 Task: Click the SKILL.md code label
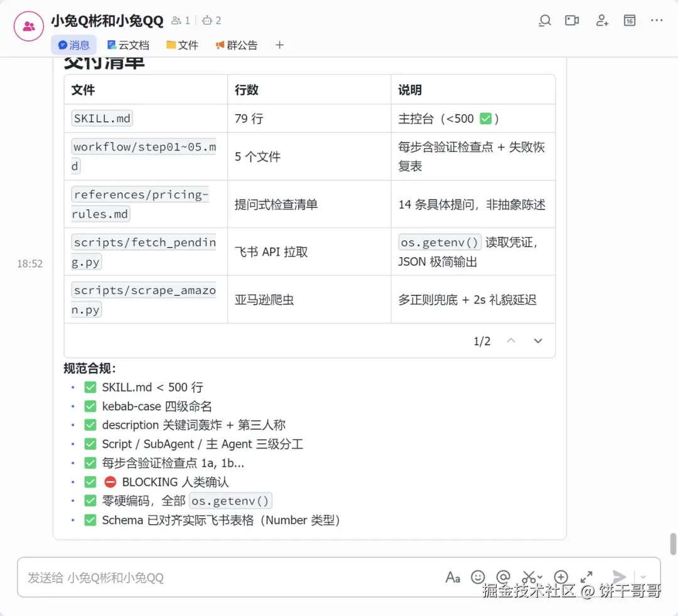pos(102,119)
